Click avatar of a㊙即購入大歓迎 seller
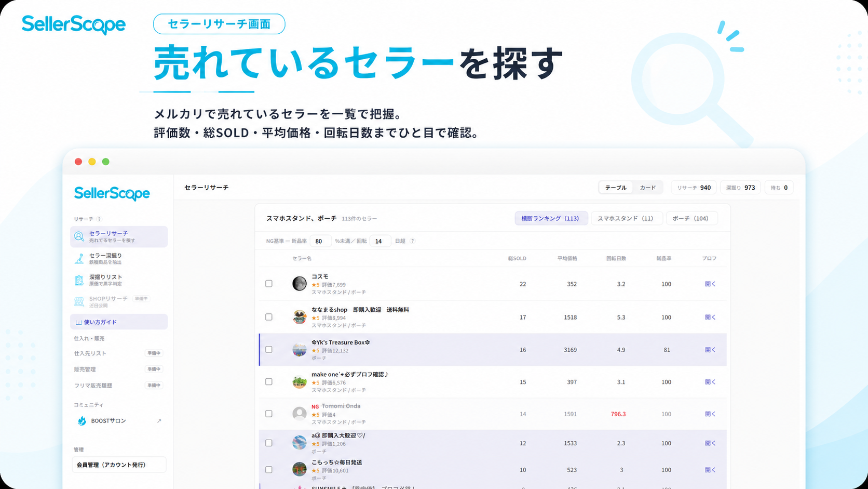868x489 pixels. [x=300, y=443]
